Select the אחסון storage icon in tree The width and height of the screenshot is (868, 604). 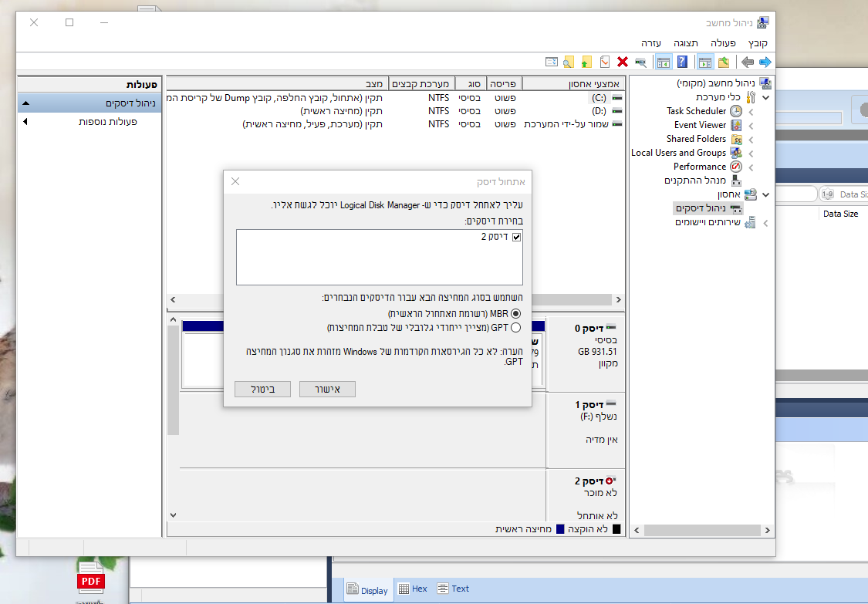750,194
